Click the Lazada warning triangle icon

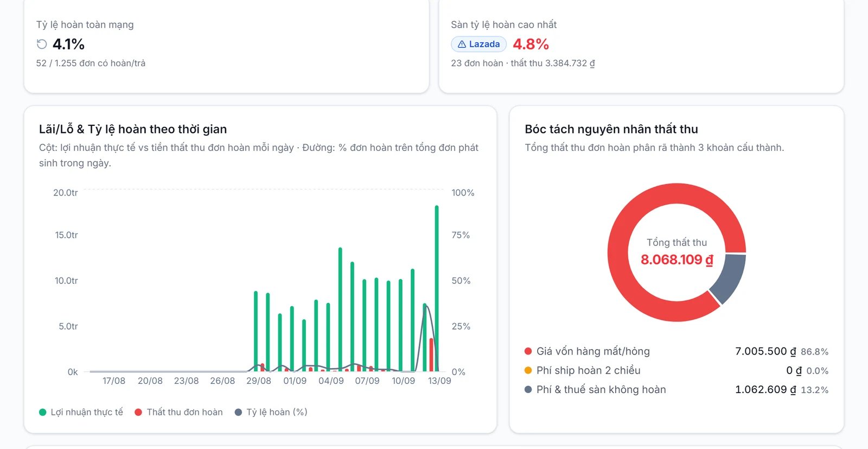pos(462,44)
